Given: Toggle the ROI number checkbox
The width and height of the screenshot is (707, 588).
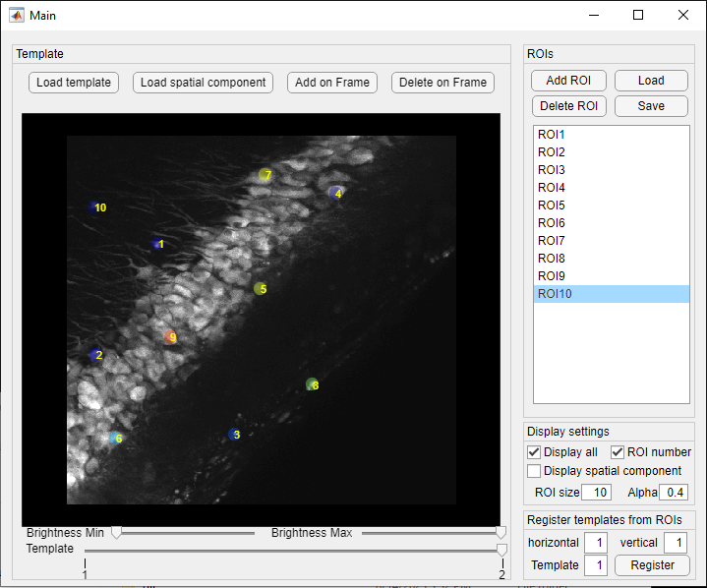Looking at the screenshot, I should (x=618, y=452).
